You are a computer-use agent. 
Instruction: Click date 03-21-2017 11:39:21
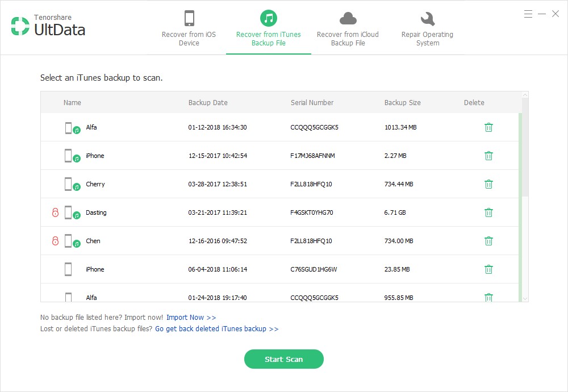[218, 212]
